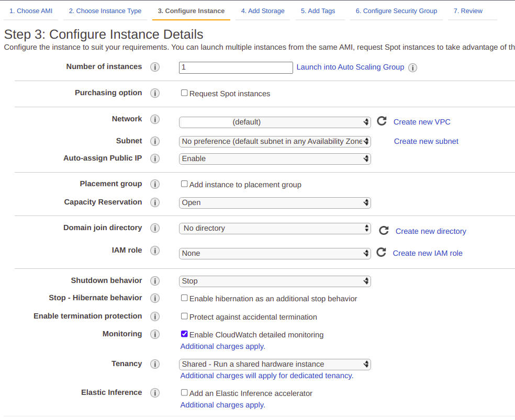Screen dimensions: 515x420
Task: Uncheck Enable CloudWatch detailed monitoring
Action: (x=184, y=334)
